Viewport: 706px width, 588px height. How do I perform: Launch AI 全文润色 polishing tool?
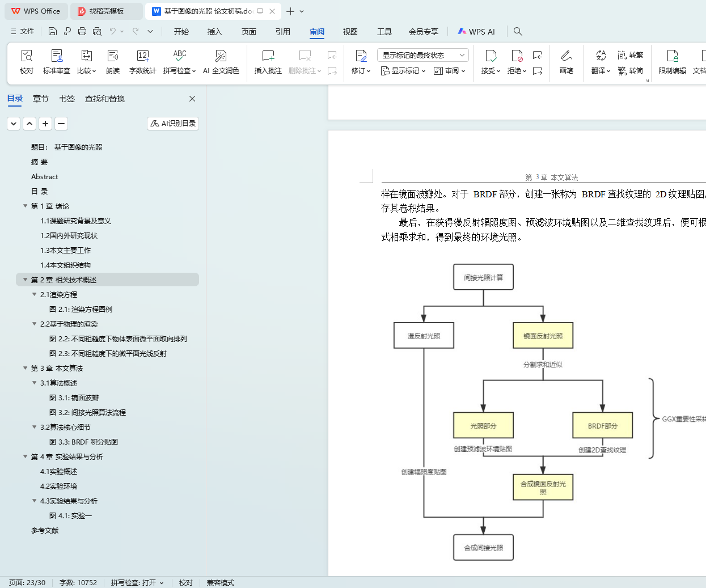coord(221,62)
